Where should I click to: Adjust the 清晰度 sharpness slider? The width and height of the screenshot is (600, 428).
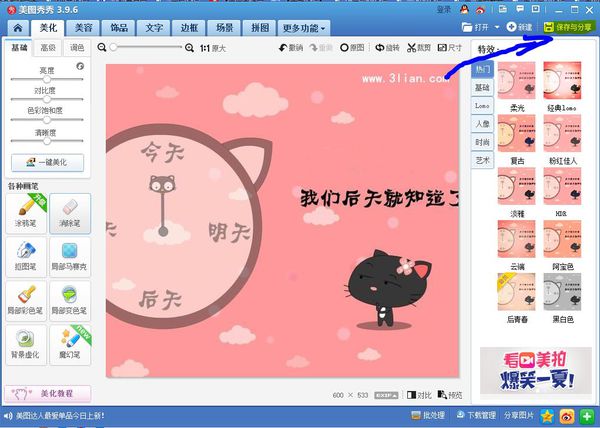(47, 141)
